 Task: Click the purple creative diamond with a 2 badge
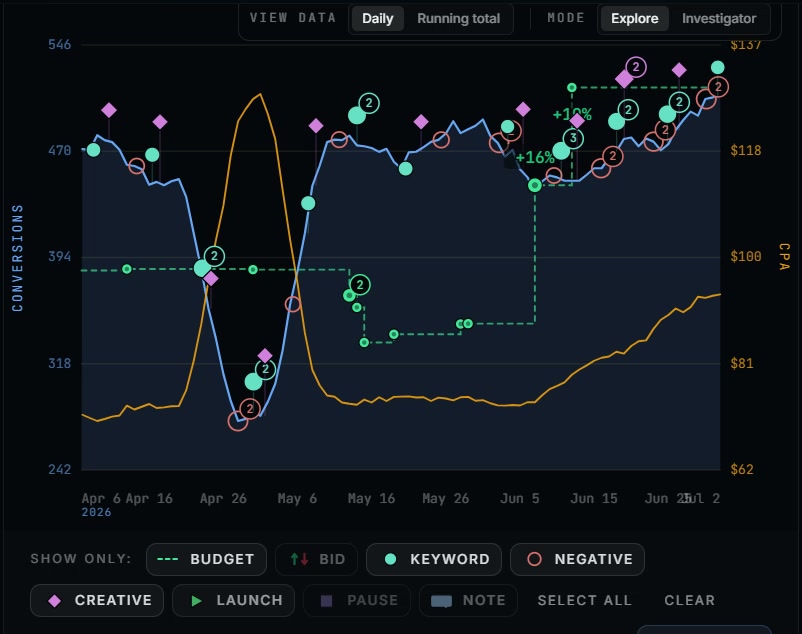point(625,79)
